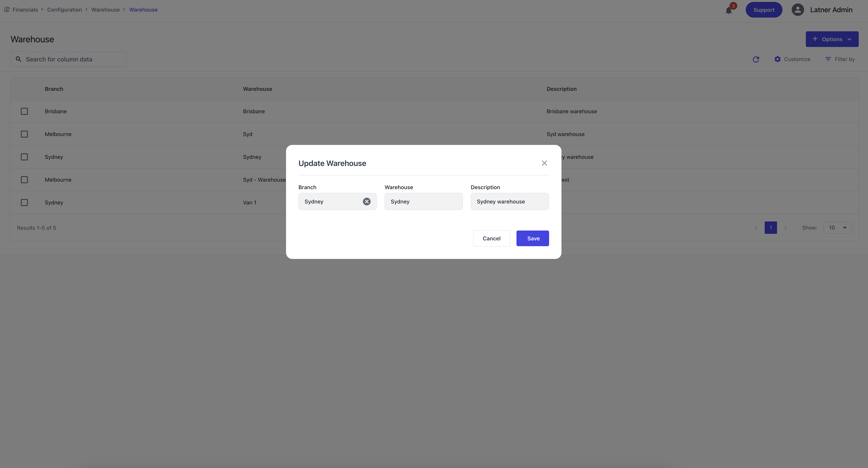Click the refresh table icon

[756, 59]
